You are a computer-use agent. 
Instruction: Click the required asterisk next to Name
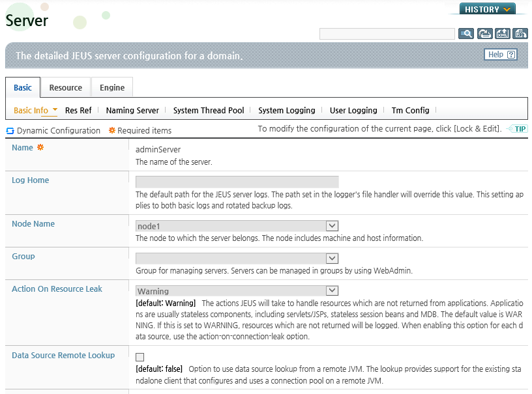click(40, 147)
